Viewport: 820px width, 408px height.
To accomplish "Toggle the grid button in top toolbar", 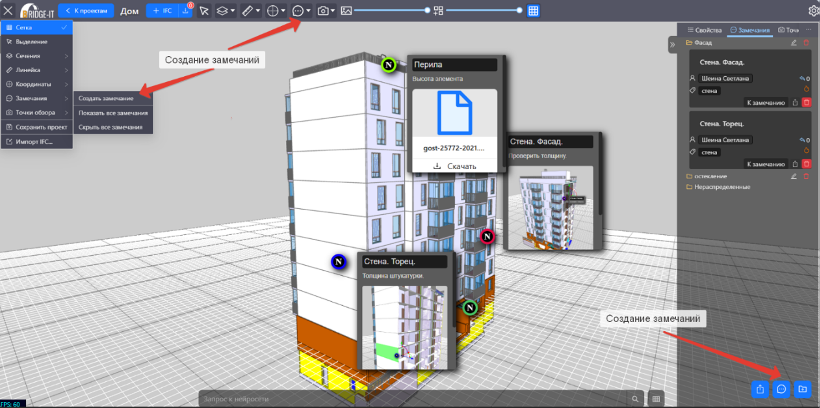I will click(533, 10).
